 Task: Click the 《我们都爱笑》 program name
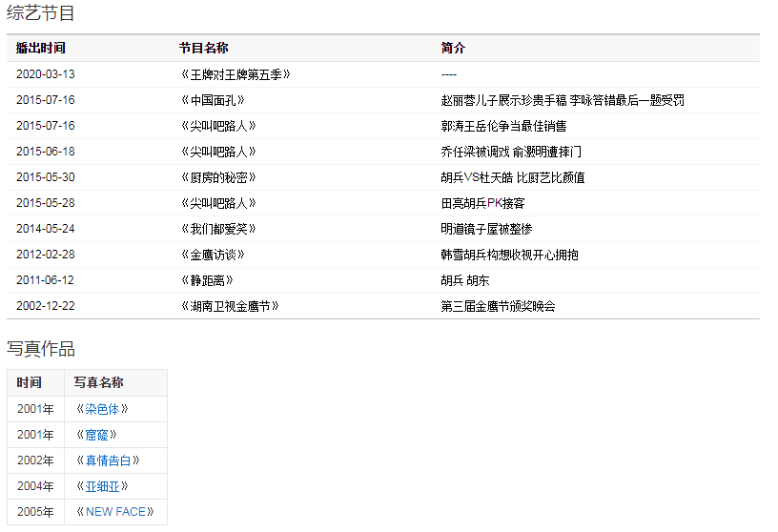click(x=218, y=229)
